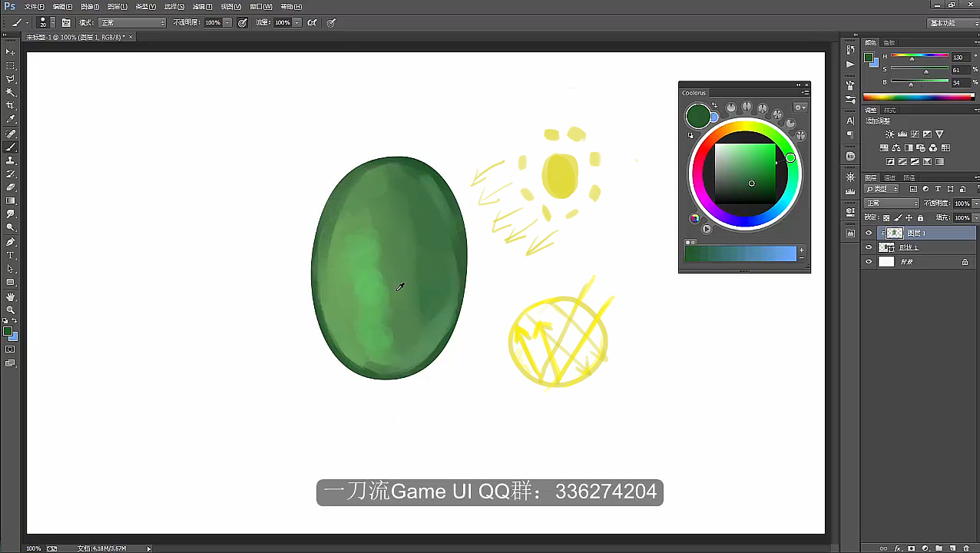Open the Character panel from the dock
The width and height of the screenshot is (980, 553).
(850, 121)
